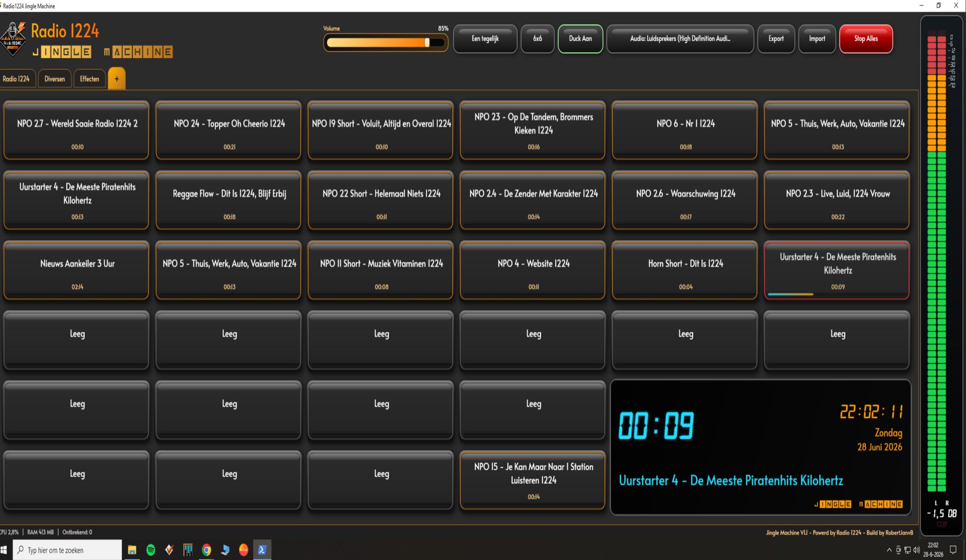
Task: Play NPO 11 Short - Muziek Vitaminen 1224
Action: (381, 270)
